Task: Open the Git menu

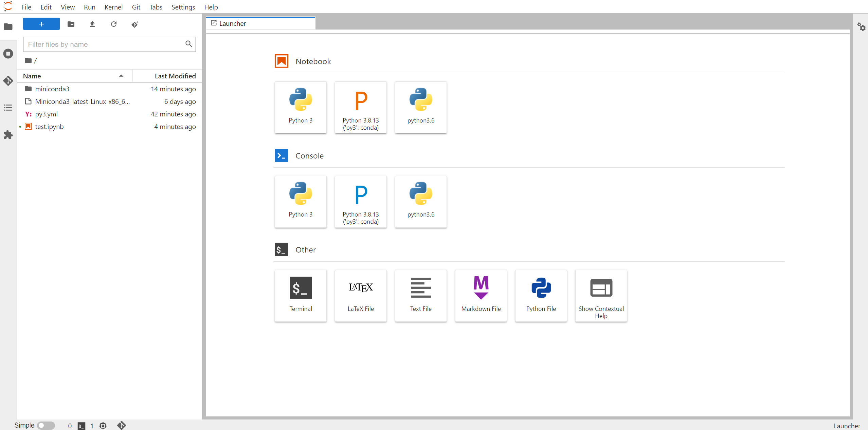Action: (136, 7)
